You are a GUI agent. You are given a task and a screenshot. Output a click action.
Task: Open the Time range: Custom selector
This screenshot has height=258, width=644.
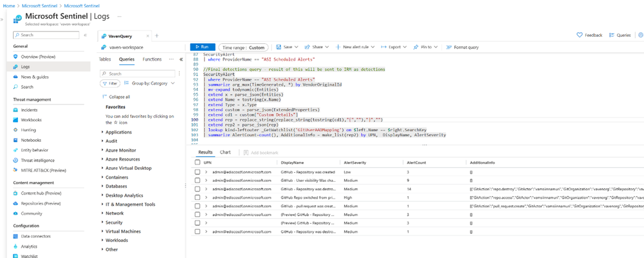click(244, 47)
